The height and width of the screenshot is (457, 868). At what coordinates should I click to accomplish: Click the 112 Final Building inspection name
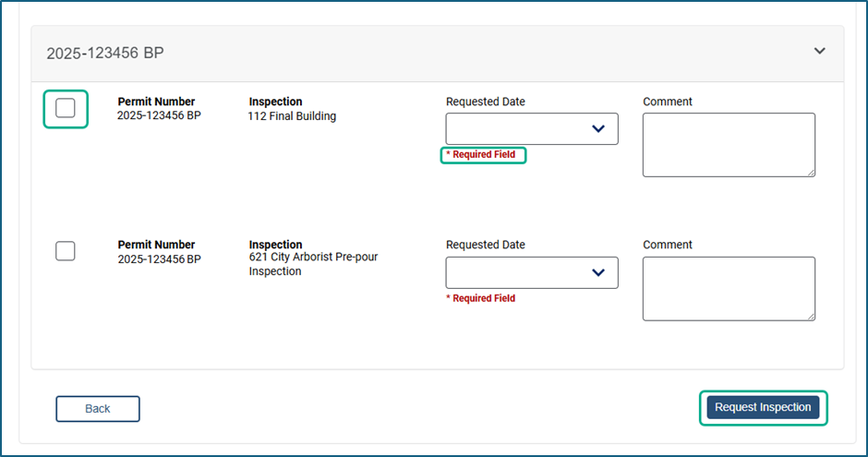(292, 116)
